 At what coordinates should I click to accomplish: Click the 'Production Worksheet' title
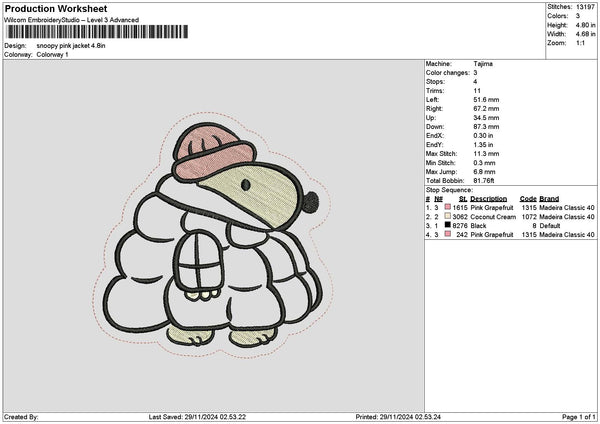point(56,8)
